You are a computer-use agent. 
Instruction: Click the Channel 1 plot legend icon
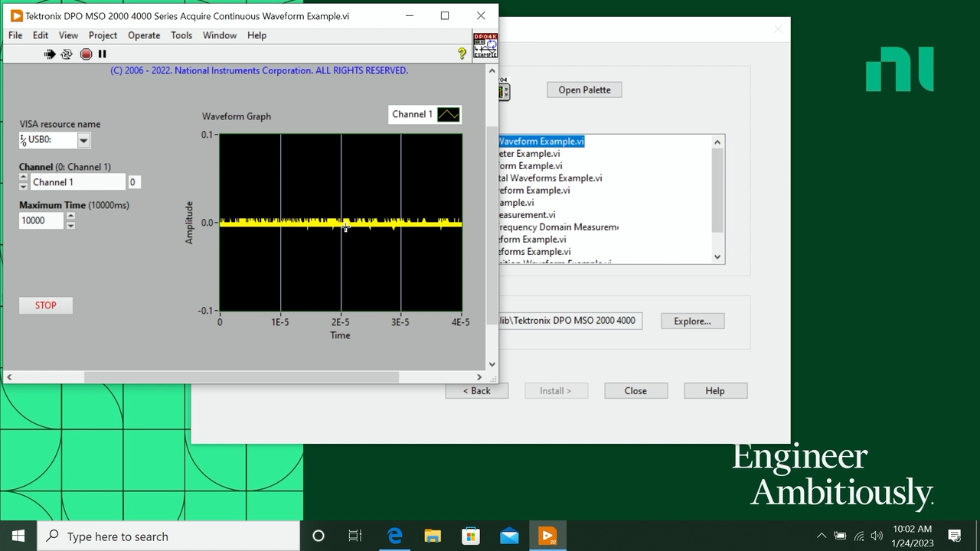pos(448,115)
